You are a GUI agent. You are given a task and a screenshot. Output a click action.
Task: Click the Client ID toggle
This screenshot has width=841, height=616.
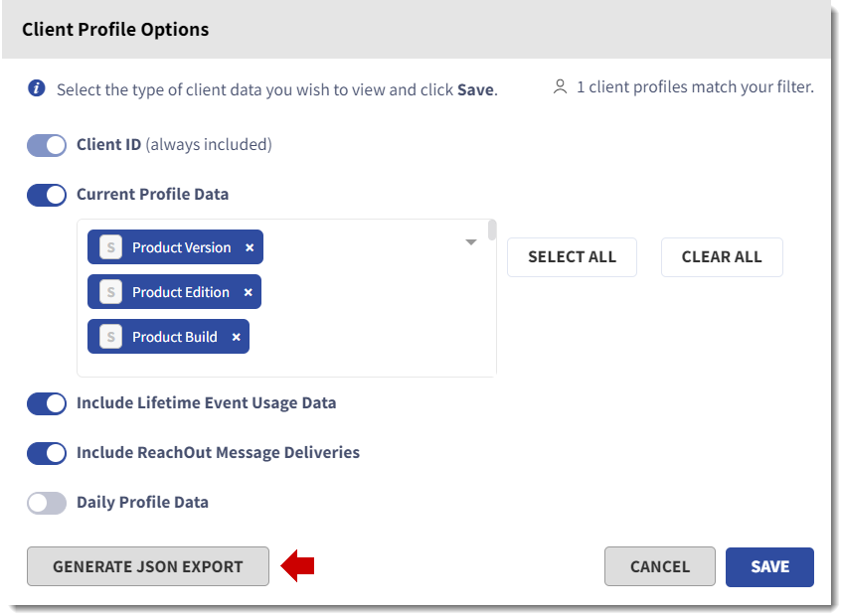(x=47, y=145)
